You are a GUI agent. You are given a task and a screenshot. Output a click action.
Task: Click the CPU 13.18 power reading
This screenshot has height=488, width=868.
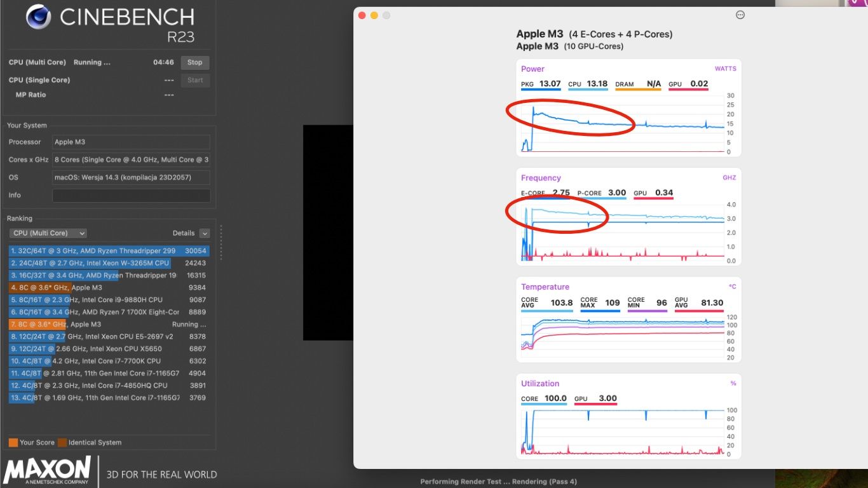(588, 84)
